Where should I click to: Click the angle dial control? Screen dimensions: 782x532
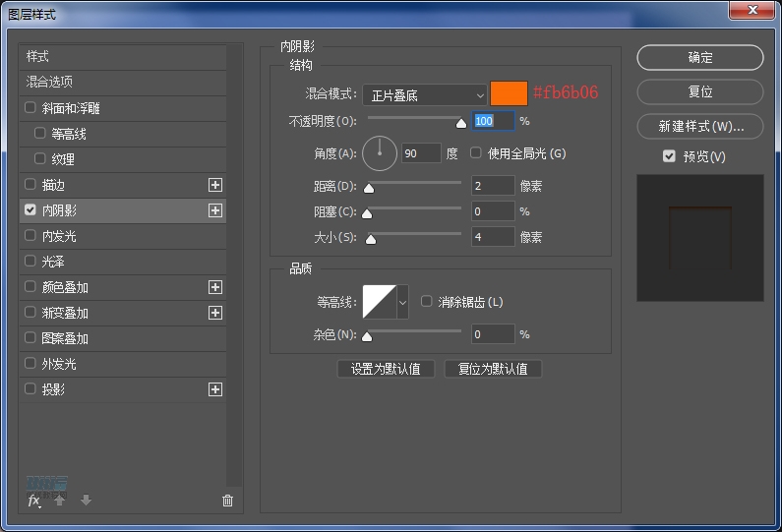pos(380,153)
